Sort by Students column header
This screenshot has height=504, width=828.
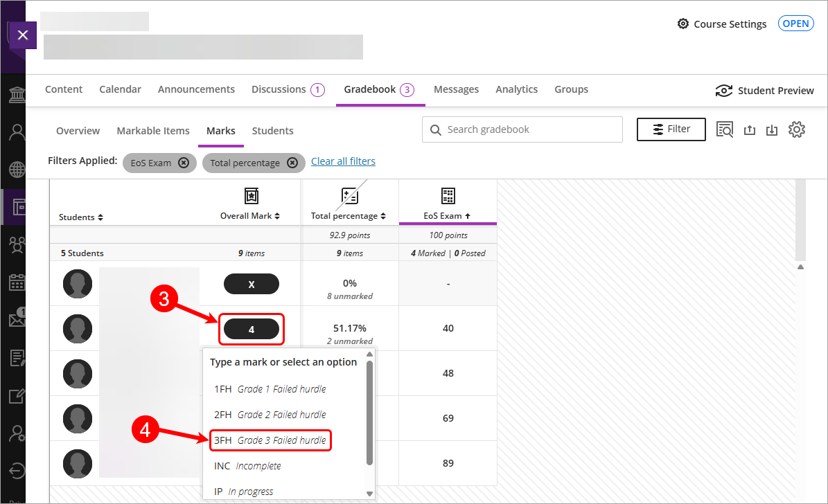click(x=80, y=217)
